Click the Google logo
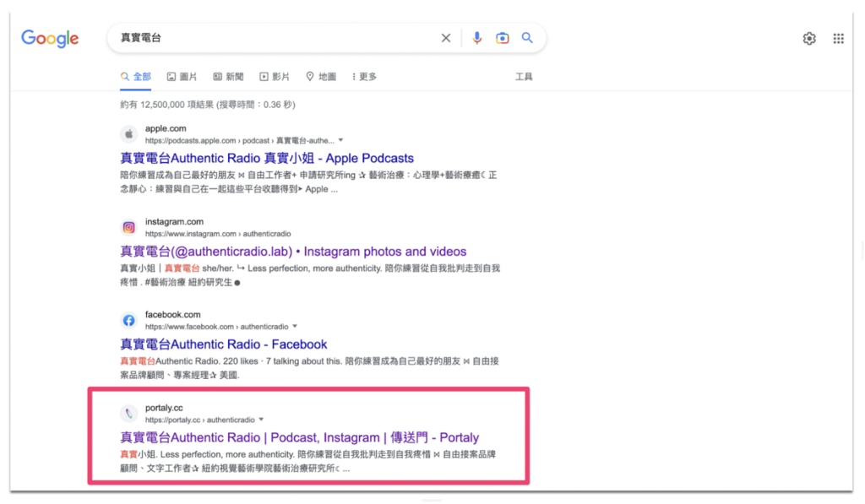865x504 pixels. point(50,39)
